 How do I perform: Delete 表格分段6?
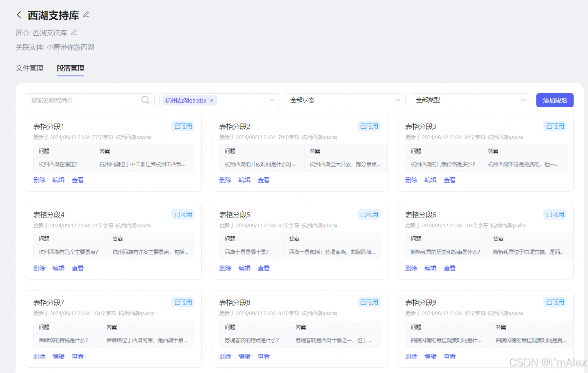(x=411, y=268)
